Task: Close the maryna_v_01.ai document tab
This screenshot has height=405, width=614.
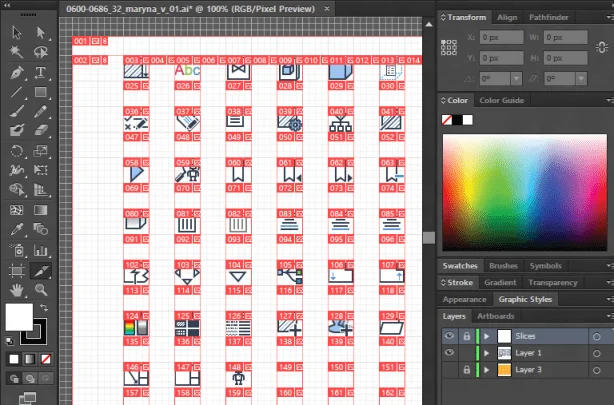Action: [x=327, y=8]
